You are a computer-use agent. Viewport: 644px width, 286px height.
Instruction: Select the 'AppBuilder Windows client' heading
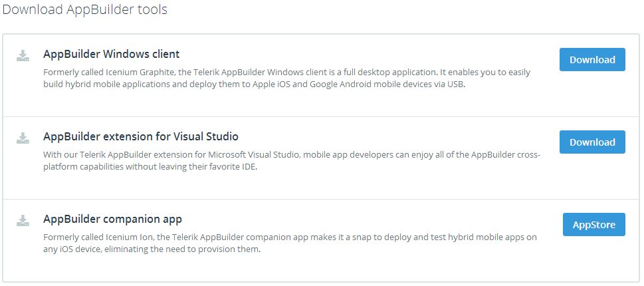tap(111, 54)
